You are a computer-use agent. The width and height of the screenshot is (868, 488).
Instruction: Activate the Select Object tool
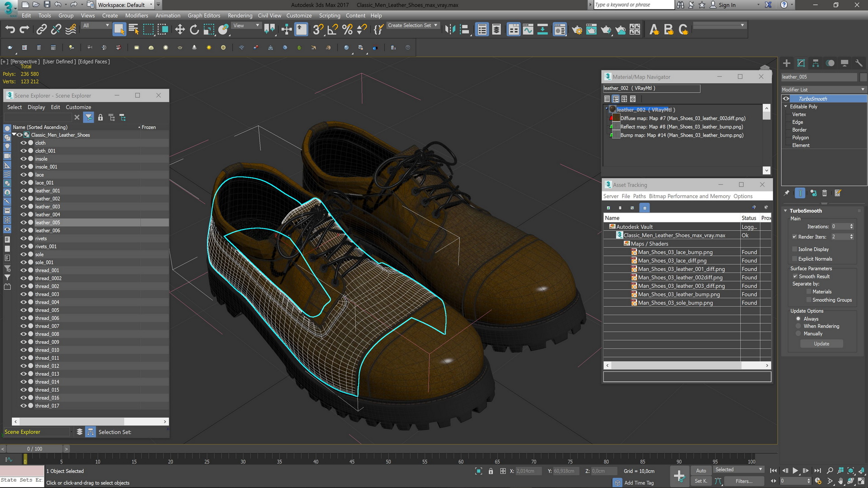pyautogui.click(x=119, y=30)
